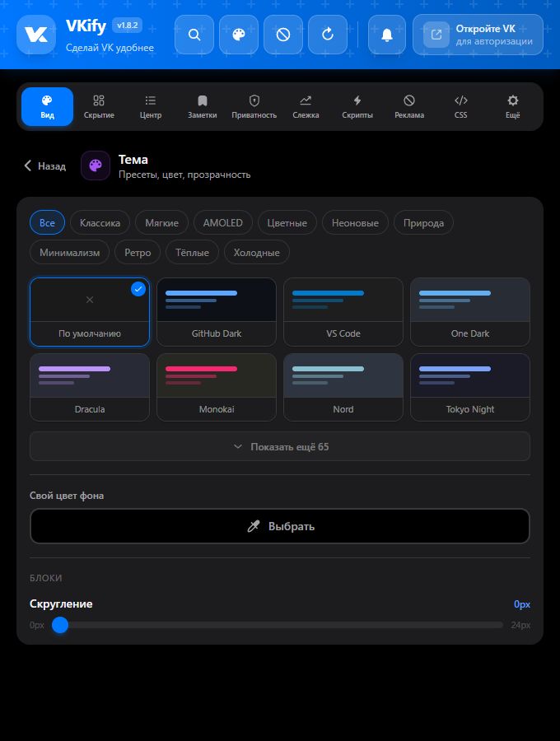The width and height of the screenshot is (560, 741).
Task: Filter themes by Тёплые
Action: [193, 253]
